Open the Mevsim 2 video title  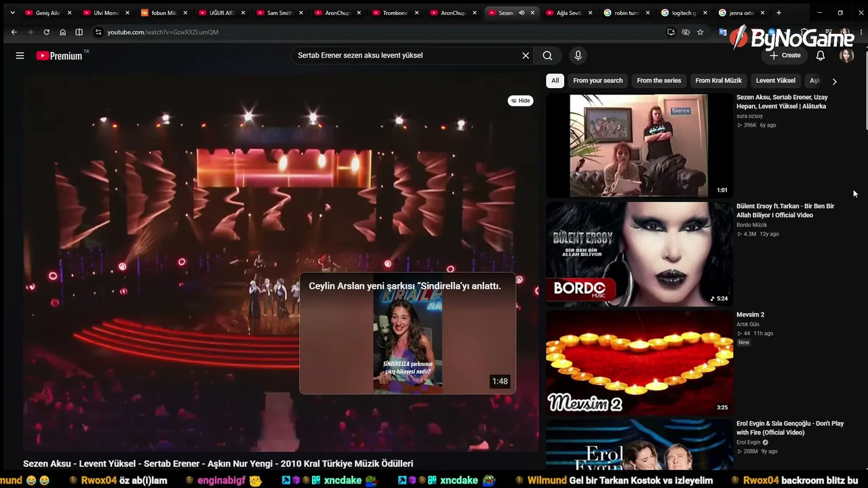[751, 314]
